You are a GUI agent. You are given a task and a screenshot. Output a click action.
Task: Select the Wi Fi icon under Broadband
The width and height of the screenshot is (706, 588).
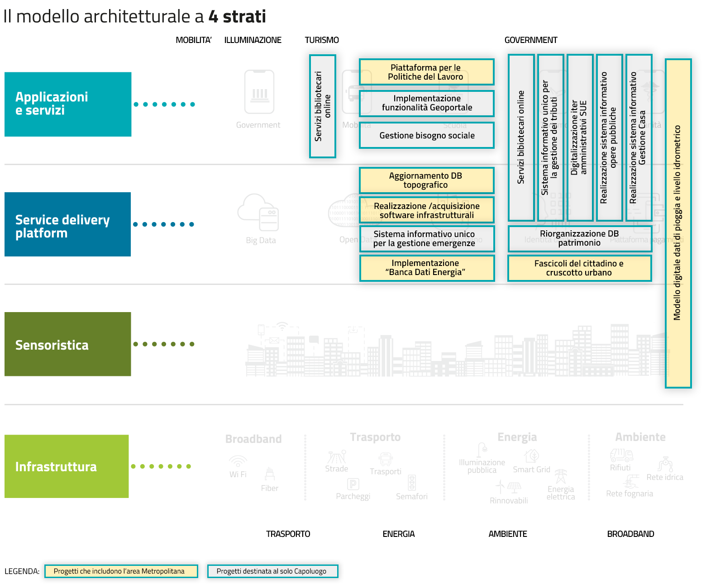coord(238,461)
